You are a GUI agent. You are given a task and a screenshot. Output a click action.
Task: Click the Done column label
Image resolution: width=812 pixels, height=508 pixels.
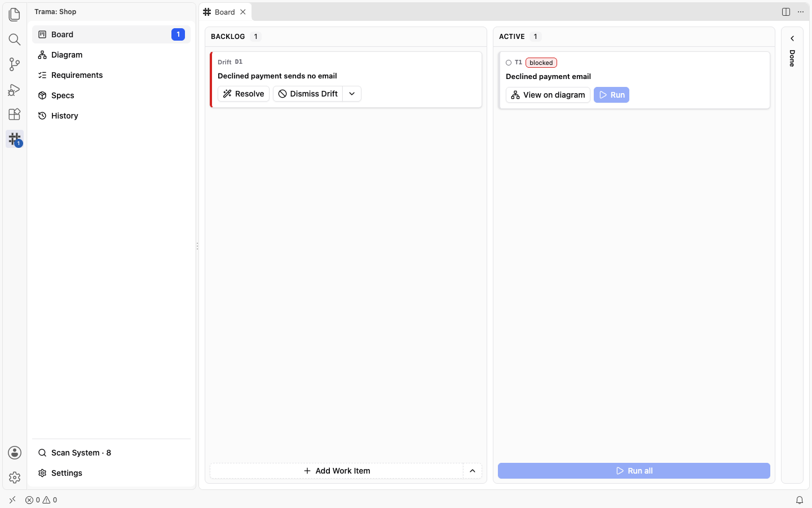792,58
